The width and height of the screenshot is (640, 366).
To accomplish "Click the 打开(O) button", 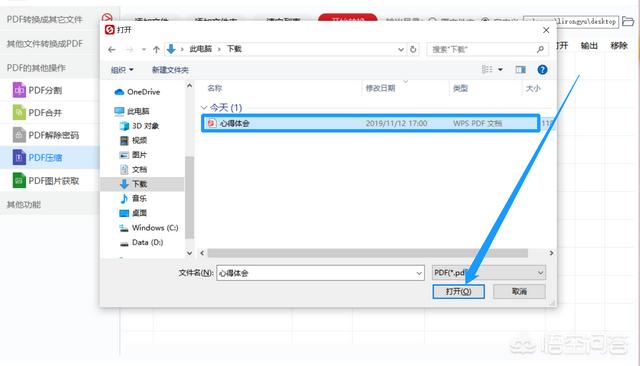I will pos(458,291).
